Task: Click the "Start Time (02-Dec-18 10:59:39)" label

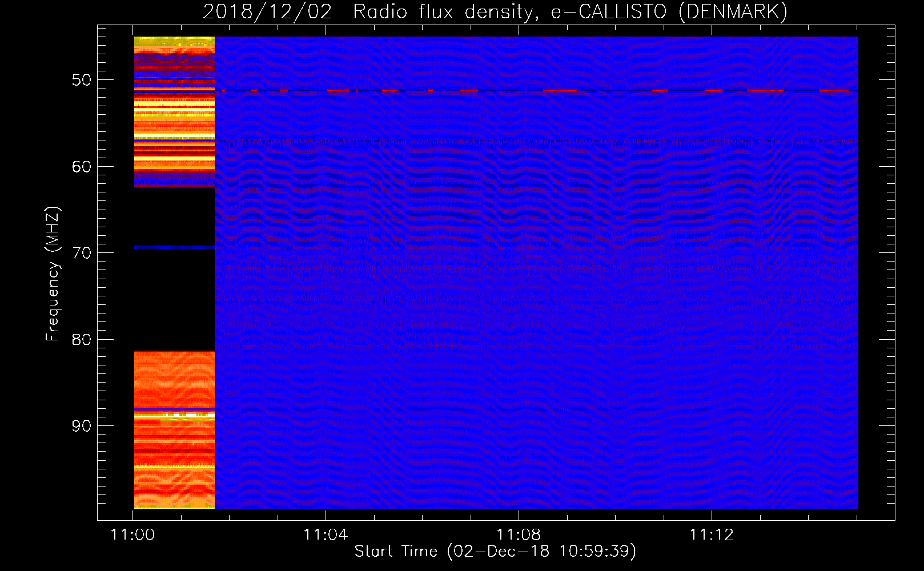Action: tap(495, 552)
